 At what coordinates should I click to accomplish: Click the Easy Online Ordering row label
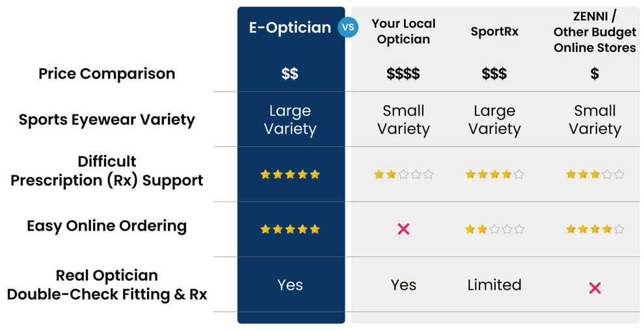107,226
